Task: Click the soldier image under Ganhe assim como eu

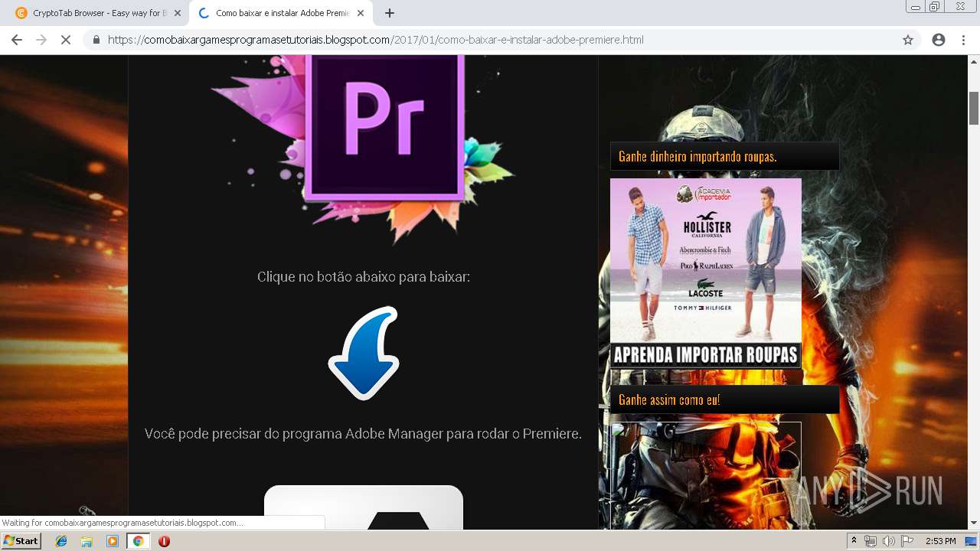Action: pos(706,475)
